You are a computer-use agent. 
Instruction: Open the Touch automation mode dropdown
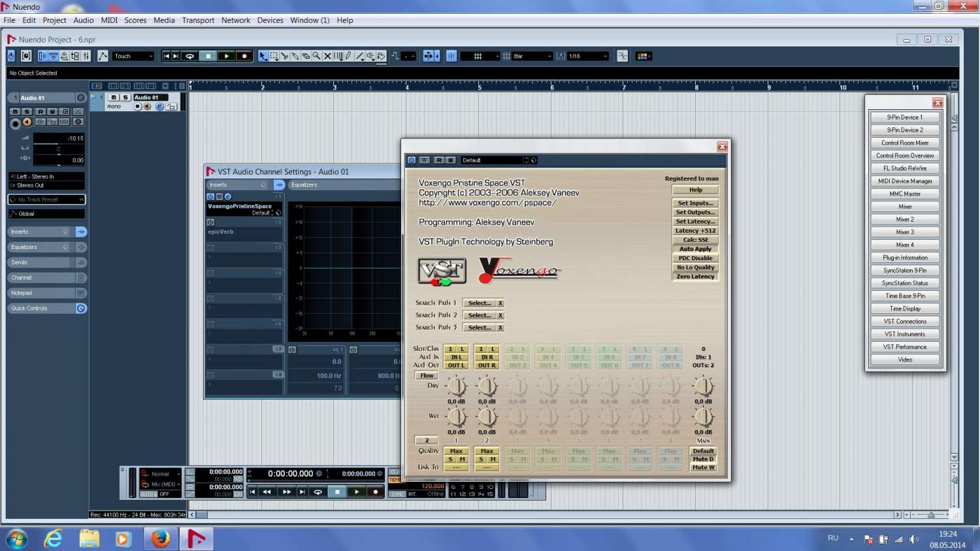point(134,56)
